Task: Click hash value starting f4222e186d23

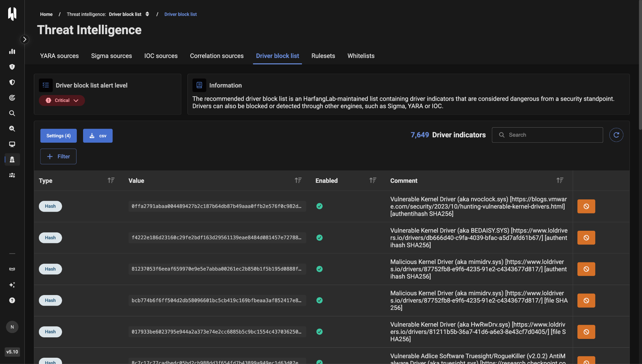Action: coord(217,238)
